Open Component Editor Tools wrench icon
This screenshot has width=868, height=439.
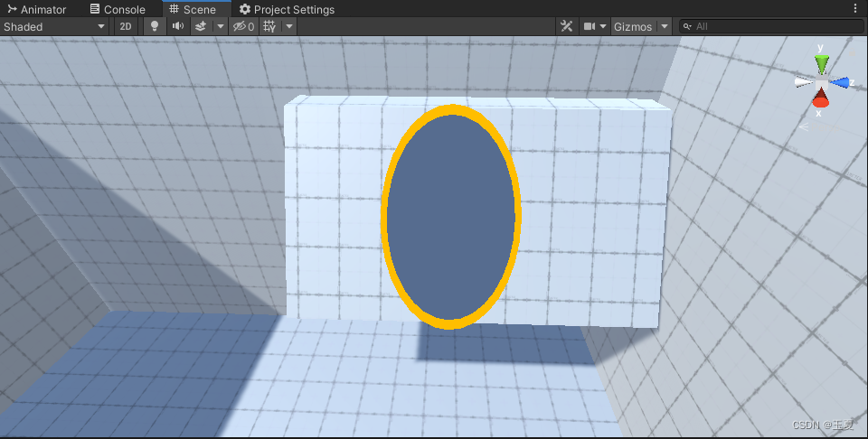click(x=566, y=26)
